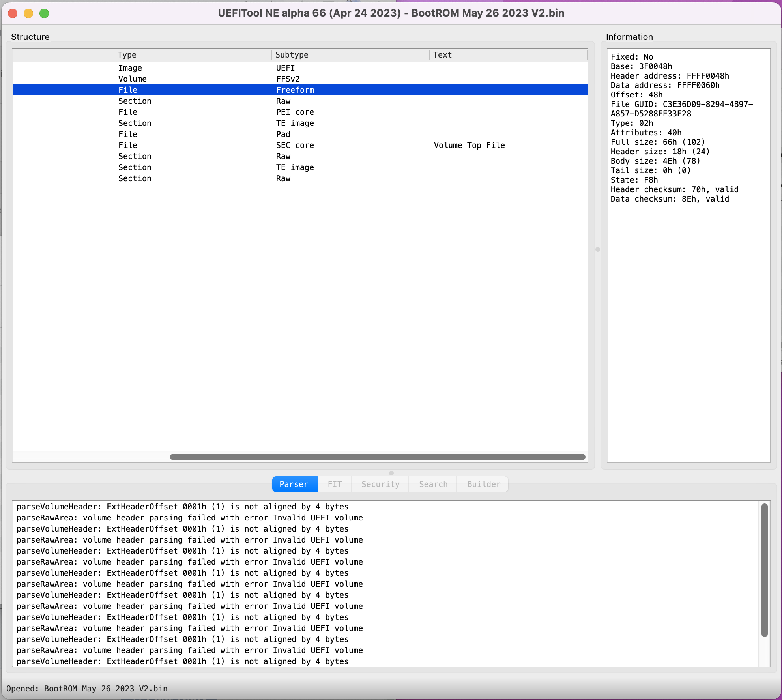
Task: Click inside the Information text panel
Action: coord(688,316)
